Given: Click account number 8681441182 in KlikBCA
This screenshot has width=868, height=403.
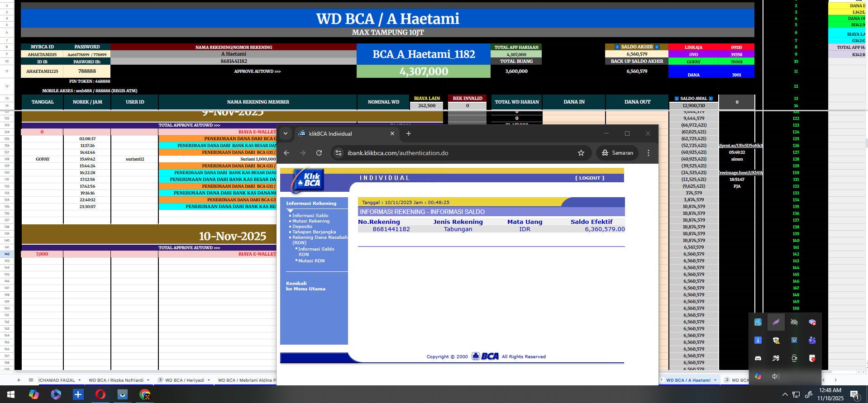Looking at the screenshot, I should tap(391, 229).
